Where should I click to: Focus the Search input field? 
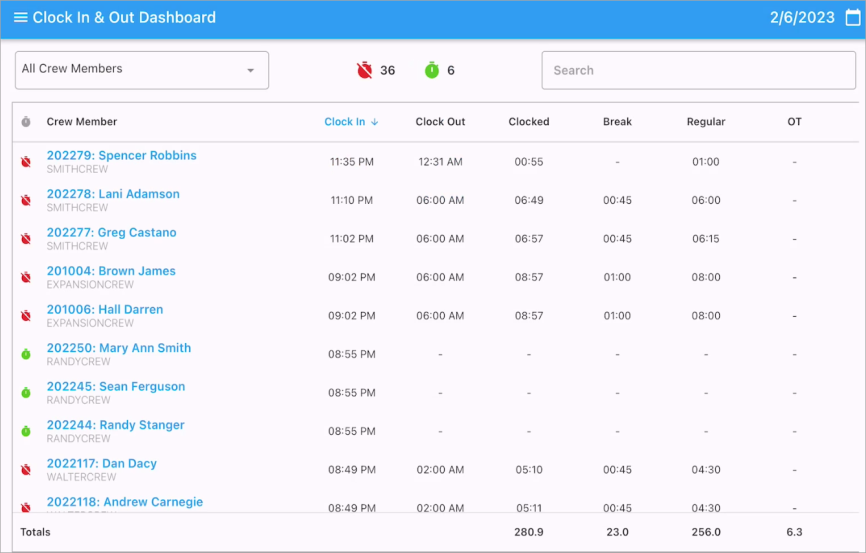[x=699, y=70]
